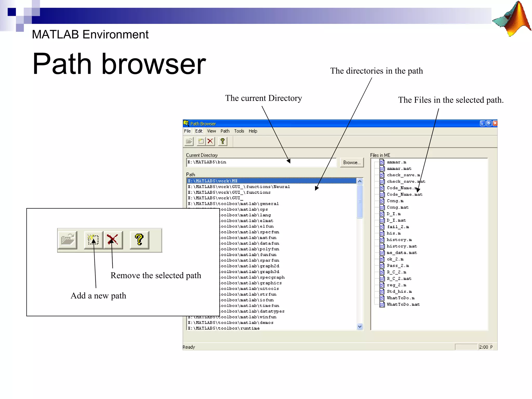
Task: Click the history.m file icon
Action: point(382,240)
